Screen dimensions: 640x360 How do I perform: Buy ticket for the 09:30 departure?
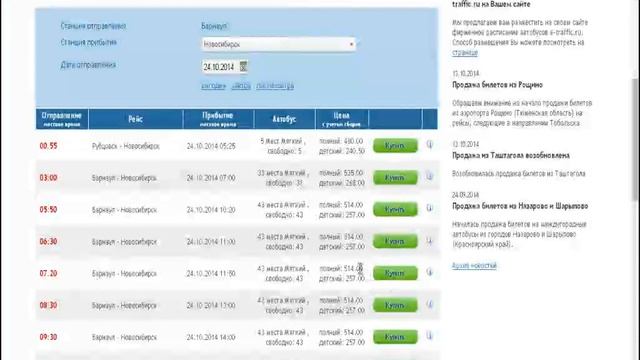[x=395, y=337]
